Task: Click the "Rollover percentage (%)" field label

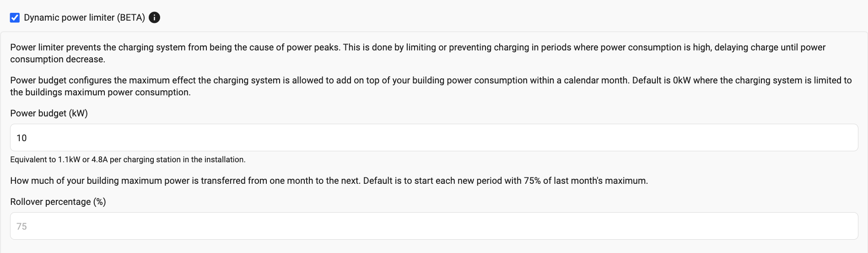Action: (58, 202)
